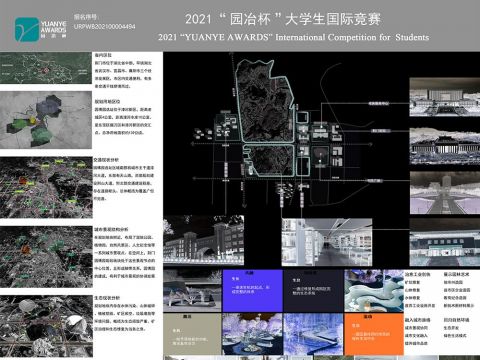
Task: Open the blue-tinted bridge walkway rendering
Action: (x=313, y=334)
